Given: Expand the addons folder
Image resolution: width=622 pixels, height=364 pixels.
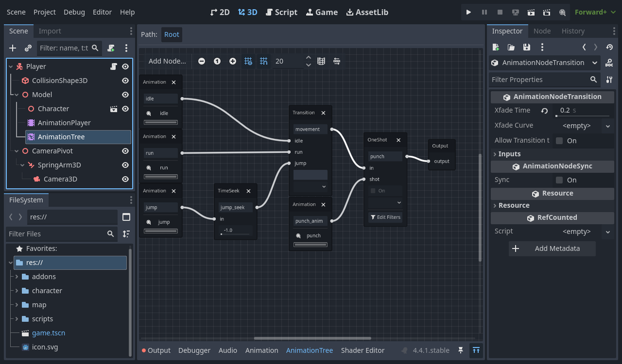Looking at the screenshot, I should (x=17, y=277).
